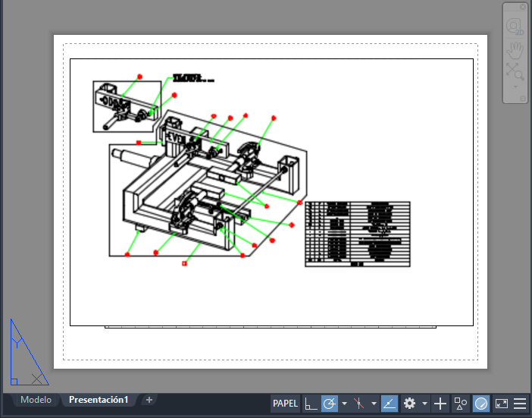Screen dimensions: 532x418
Task: Click the EVEN machine assembly drawing
Action: tap(208, 184)
